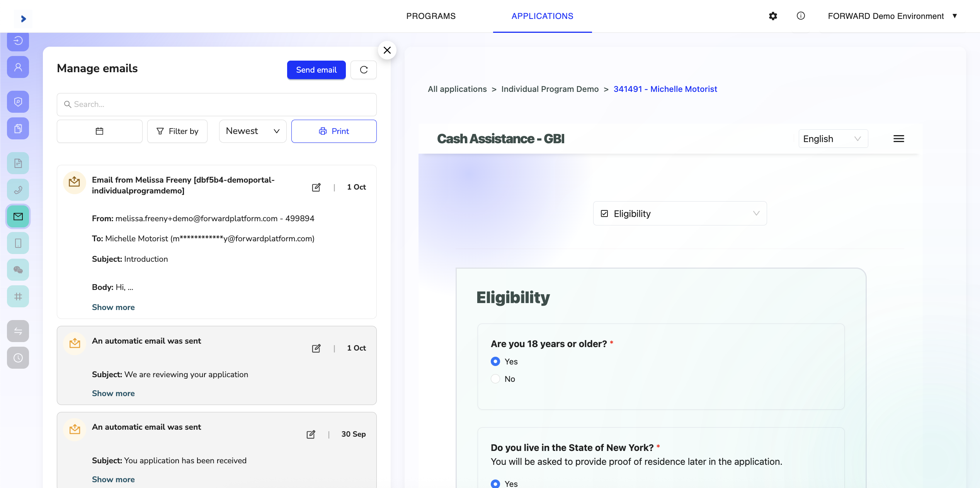Expand the English language dropdown
This screenshot has width=980, height=488.
[x=833, y=139]
